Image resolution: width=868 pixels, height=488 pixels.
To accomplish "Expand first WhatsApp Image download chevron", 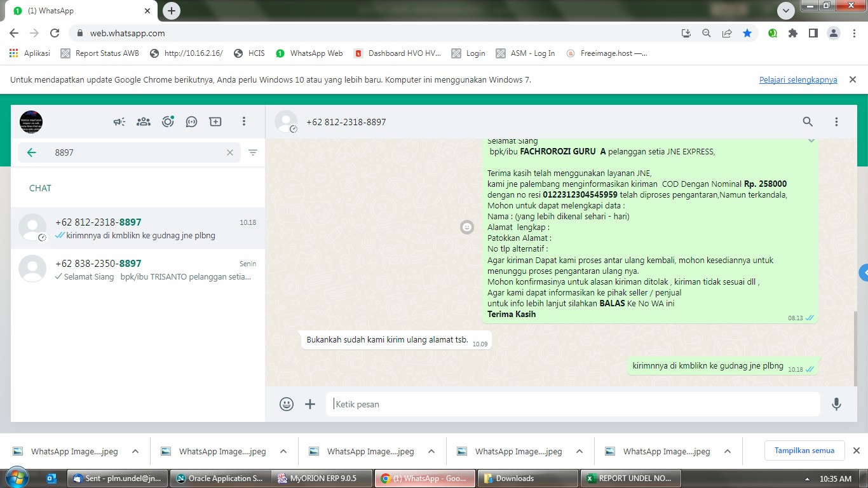I will pyautogui.click(x=135, y=452).
